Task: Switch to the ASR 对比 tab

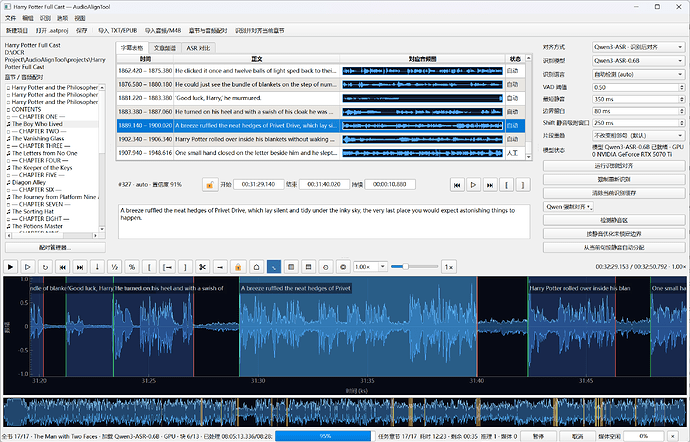Action: [x=198, y=48]
